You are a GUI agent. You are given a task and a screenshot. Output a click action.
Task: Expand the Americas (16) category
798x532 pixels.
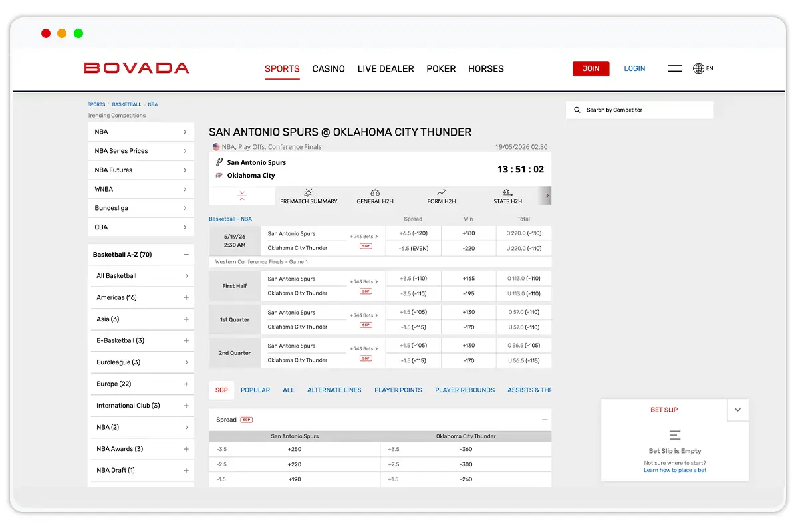tap(186, 298)
